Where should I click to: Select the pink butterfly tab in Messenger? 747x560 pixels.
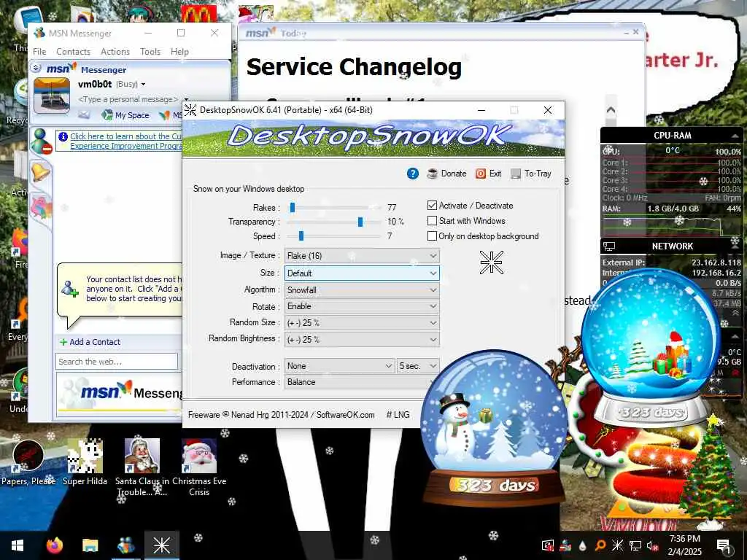(41, 208)
